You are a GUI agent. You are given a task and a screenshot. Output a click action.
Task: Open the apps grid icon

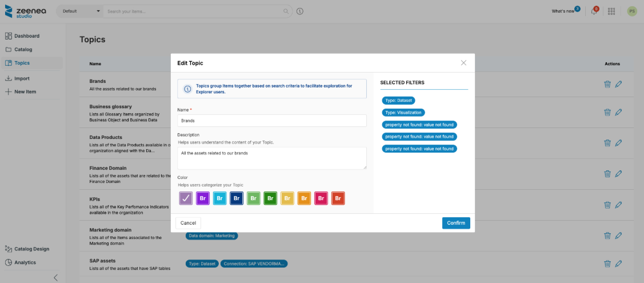(611, 11)
